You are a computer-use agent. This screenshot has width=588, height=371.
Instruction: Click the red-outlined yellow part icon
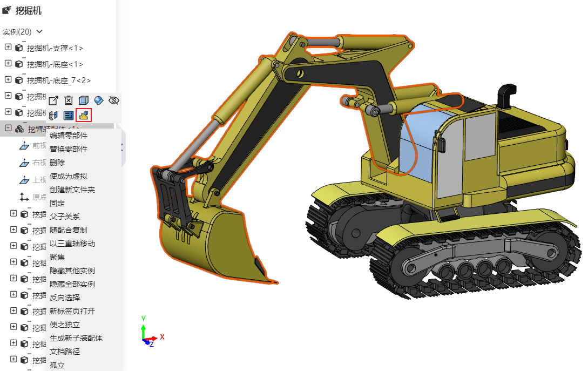pos(84,114)
